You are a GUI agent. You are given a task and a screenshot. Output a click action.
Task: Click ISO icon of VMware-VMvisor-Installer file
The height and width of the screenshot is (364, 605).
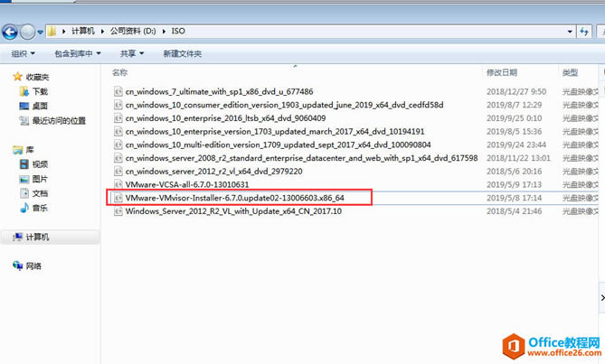tap(118, 198)
